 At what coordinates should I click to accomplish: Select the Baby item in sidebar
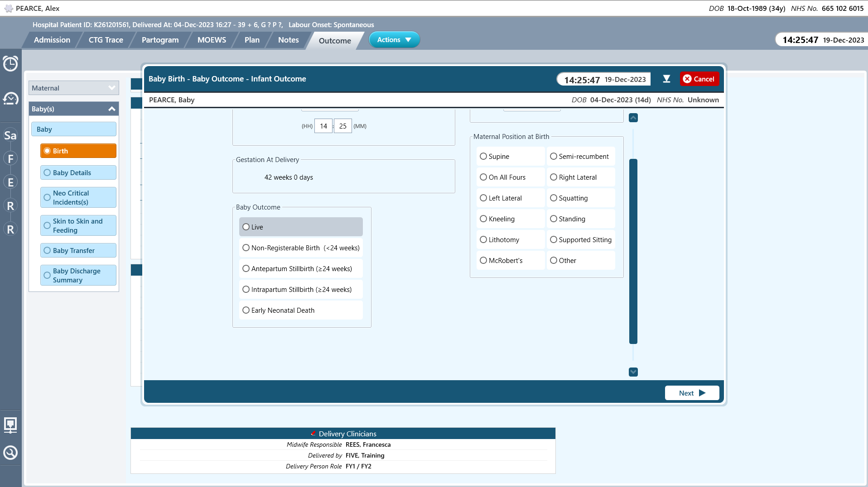[x=73, y=129]
